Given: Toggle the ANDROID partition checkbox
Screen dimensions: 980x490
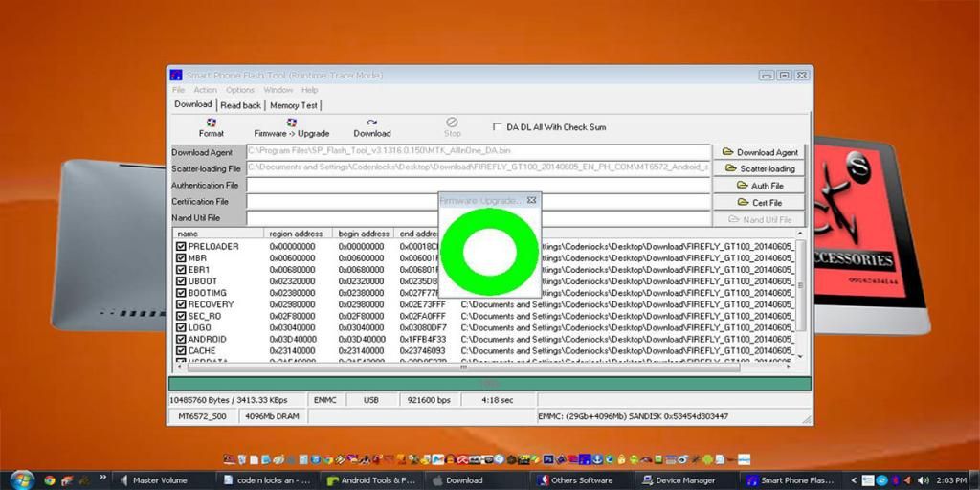Looking at the screenshot, I should pos(181,339).
